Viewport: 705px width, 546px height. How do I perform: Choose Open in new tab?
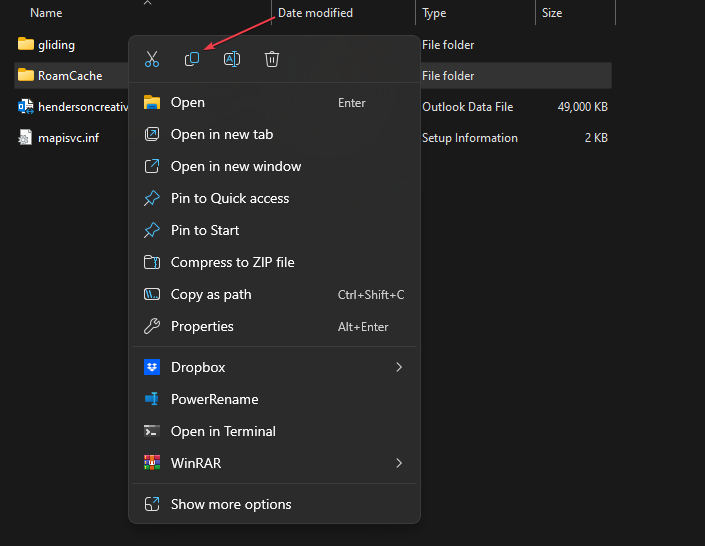(221, 134)
